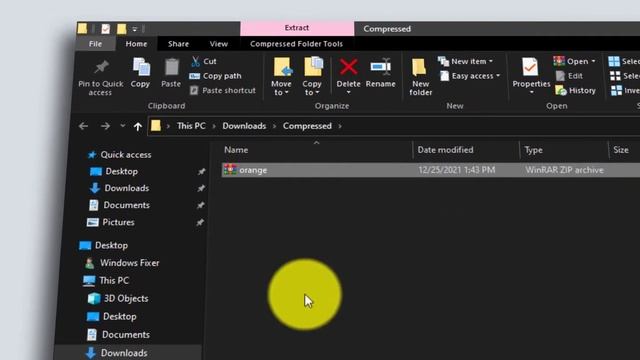Click the Paste clipboard icon
Image resolution: width=640 pixels, height=360 pixels.
click(x=171, y=67)
